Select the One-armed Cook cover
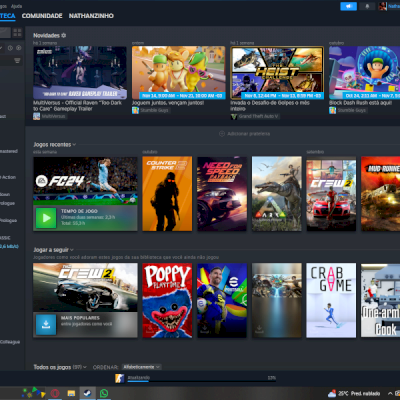Image resolution: width=400 pixels, height=400 pixels. pos(381,300)
